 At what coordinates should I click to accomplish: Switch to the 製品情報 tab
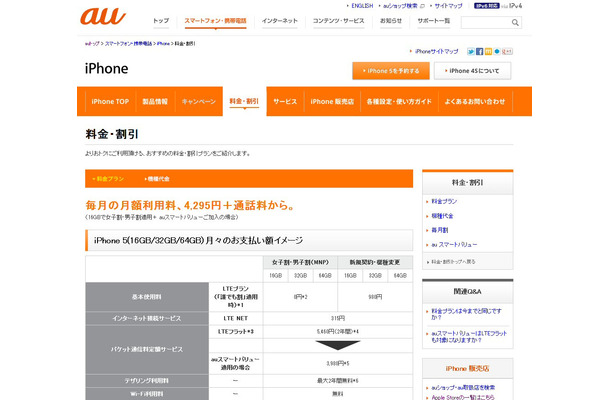click(x=155, y=102)
